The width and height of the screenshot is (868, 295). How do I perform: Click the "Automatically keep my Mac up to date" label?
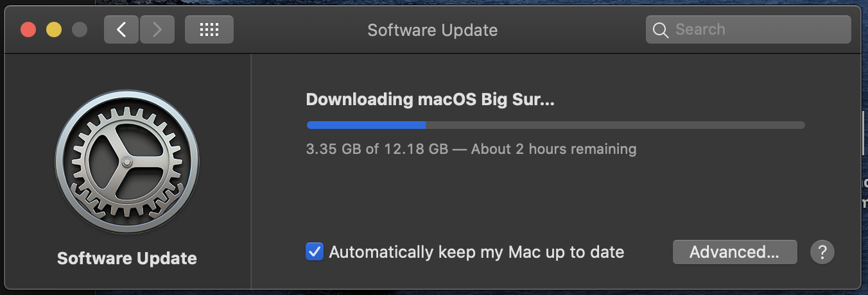click(476, 252)
